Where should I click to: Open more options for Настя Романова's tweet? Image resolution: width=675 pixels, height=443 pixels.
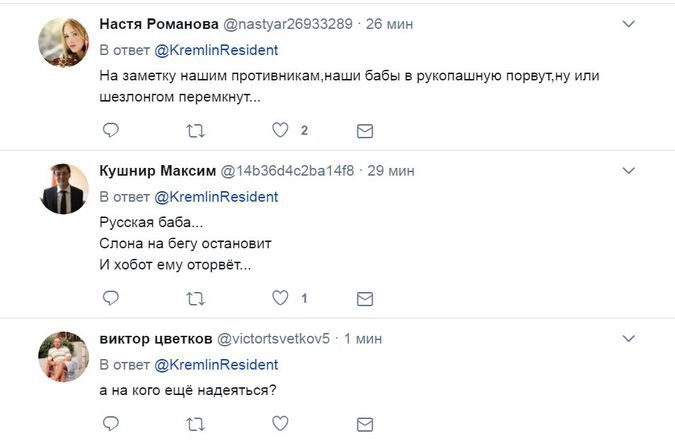click(x=629, y=23)
